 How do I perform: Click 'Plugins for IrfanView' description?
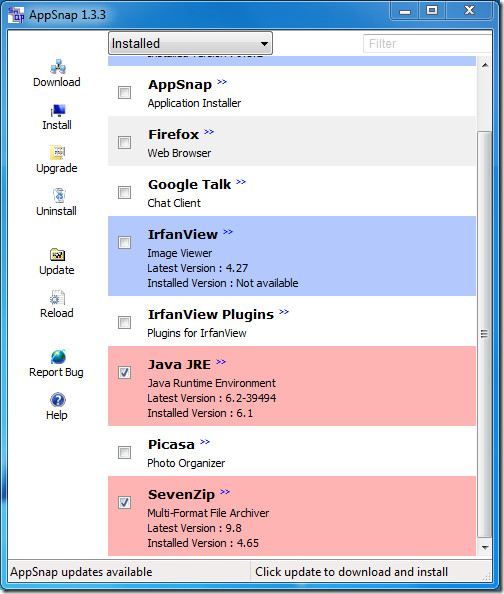pyautogui.click(x=197, y=333)
